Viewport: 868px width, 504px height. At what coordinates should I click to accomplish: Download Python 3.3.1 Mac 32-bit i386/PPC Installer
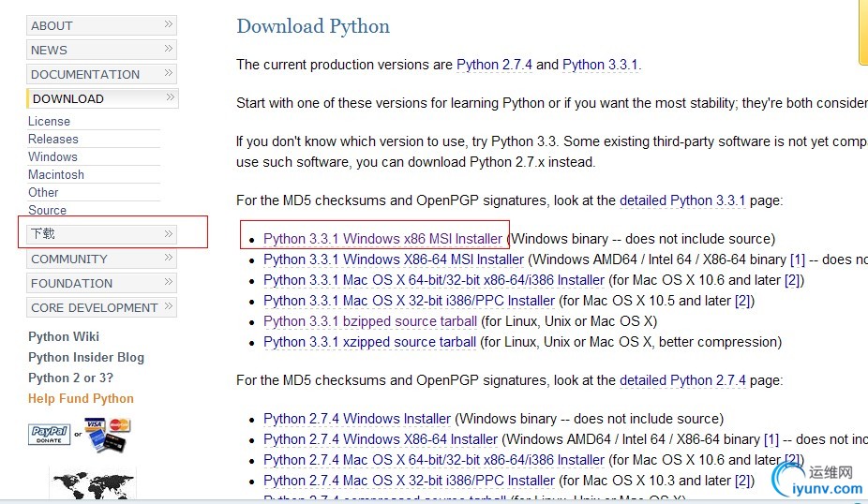pyautogui.click(x=409, y=301)
